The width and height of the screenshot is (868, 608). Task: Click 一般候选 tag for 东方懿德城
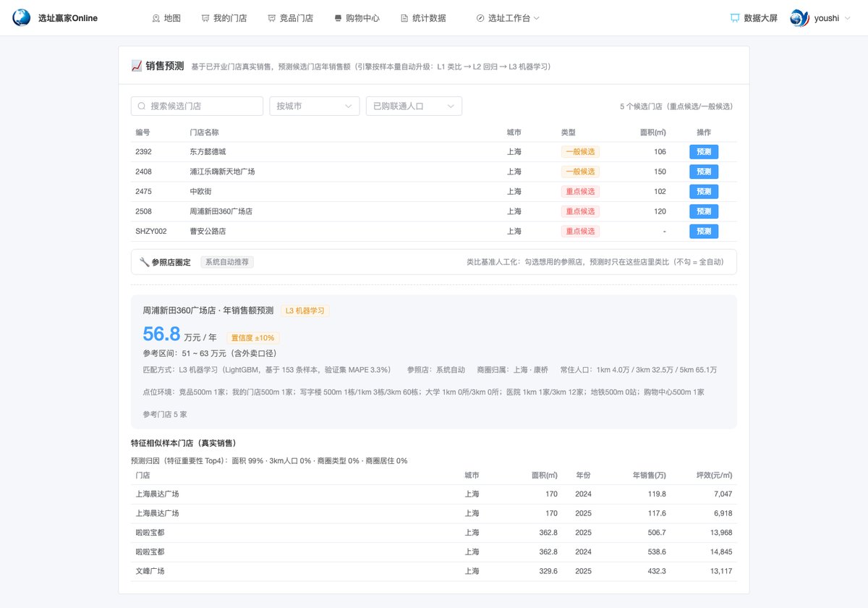pyautogui.click(x=580, y=152)
